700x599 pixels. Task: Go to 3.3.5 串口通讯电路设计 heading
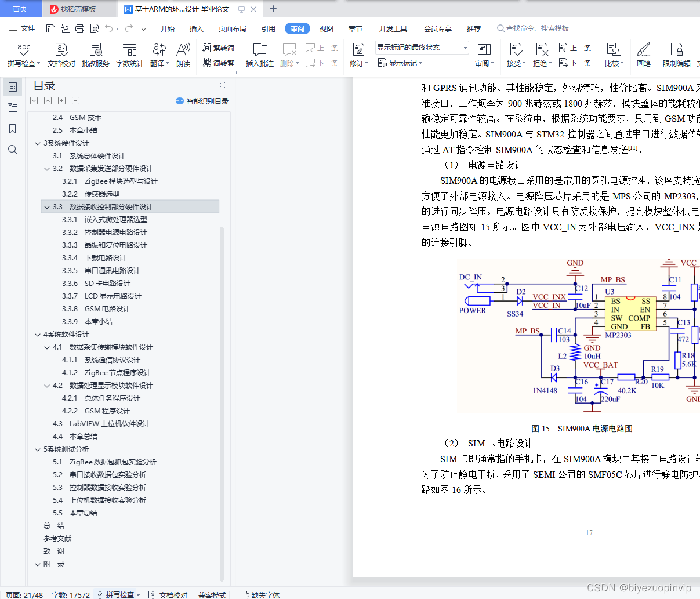point(101,271)
